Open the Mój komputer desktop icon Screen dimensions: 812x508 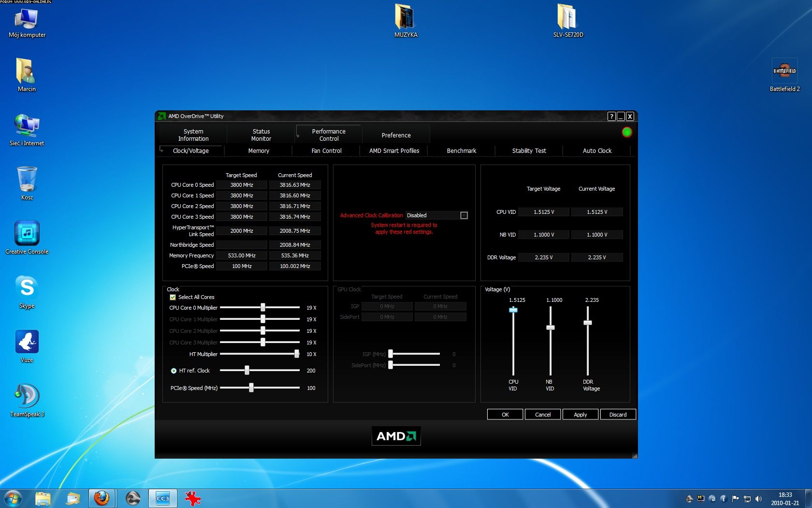[x=27, y=22]
